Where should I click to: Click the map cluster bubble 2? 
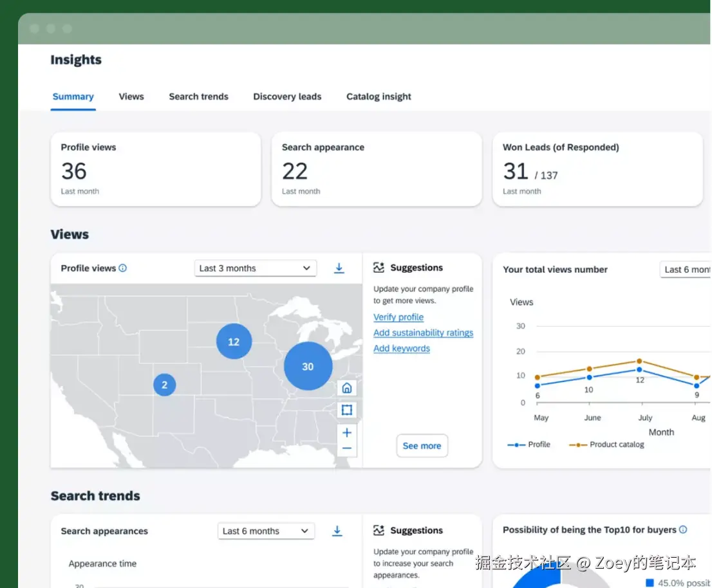point(164,385)
